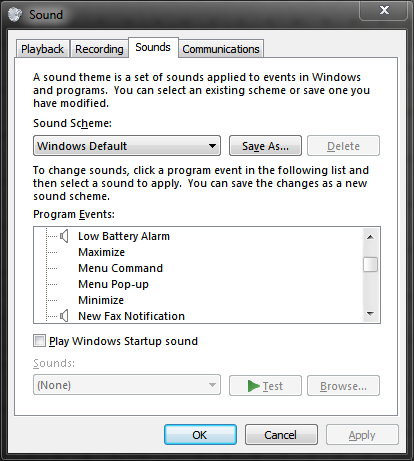Select the Sounds tab

point(153,47)
